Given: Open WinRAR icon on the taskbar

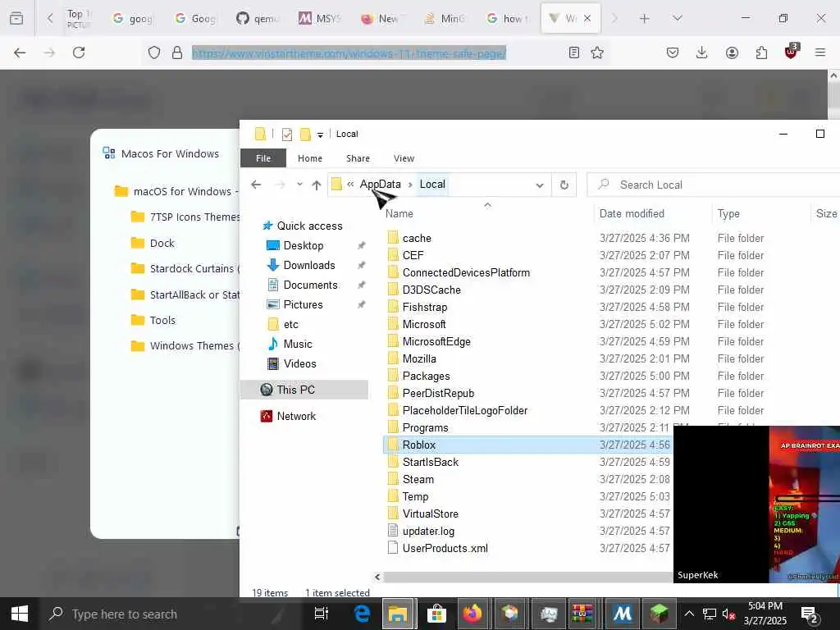Looking at the screenshot, I should [x=582, y=614].
